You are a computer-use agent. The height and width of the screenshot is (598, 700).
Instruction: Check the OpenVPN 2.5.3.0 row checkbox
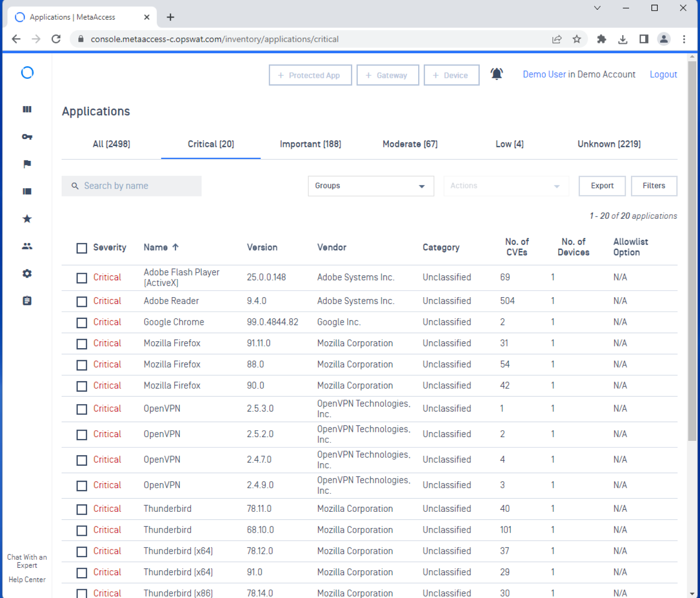click(82, 409)
